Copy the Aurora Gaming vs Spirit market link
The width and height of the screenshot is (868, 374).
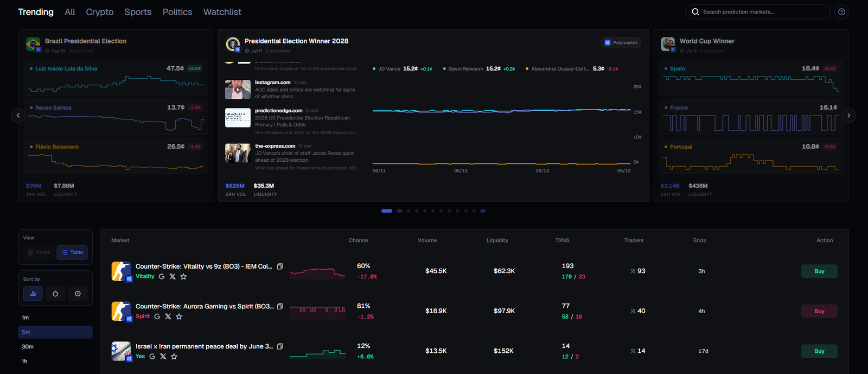pos(280,307)
